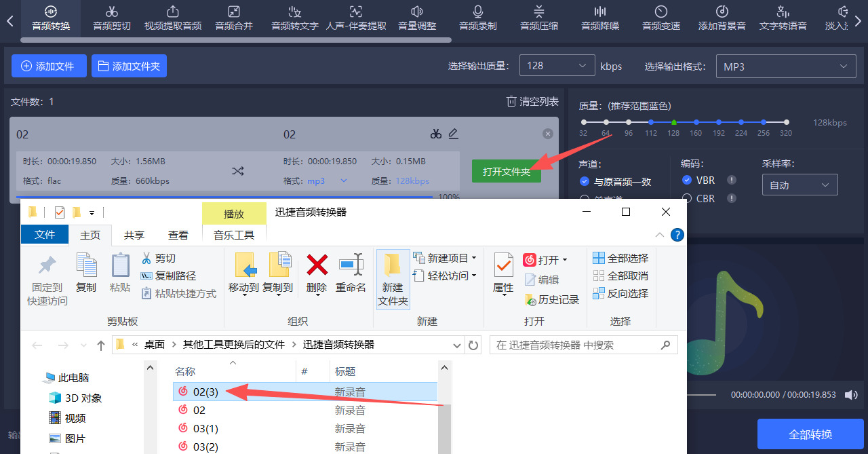Image resolution: width=868 pixels, height=454 pixels.
Task: Click the scissors icon on file 02
Action: (x=436, y=134)
